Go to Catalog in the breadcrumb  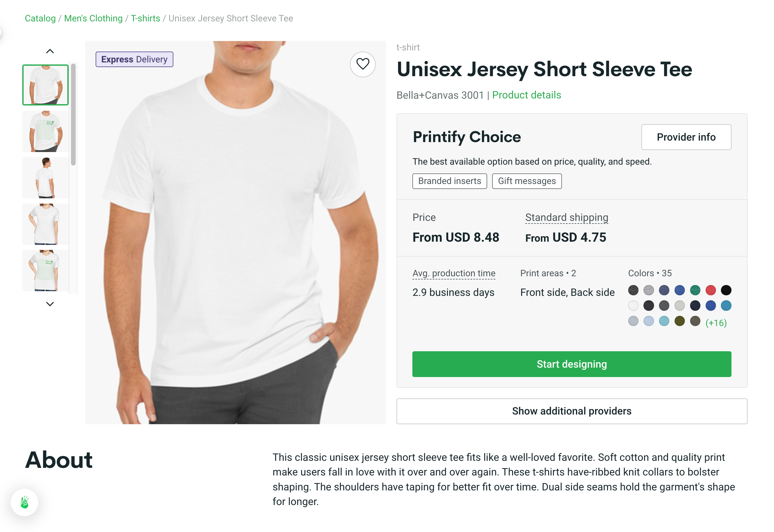point(40,18)
